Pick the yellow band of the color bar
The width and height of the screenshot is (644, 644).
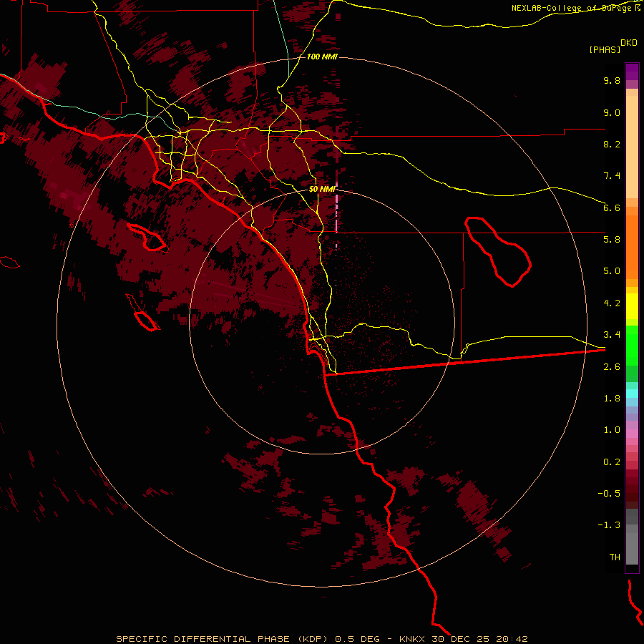click(x=632, y=306)
